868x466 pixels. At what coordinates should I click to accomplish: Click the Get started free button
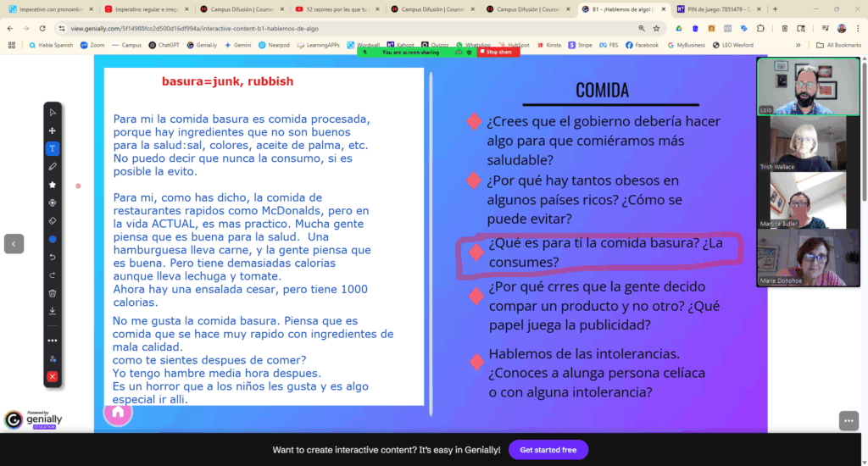pos(548,450)
